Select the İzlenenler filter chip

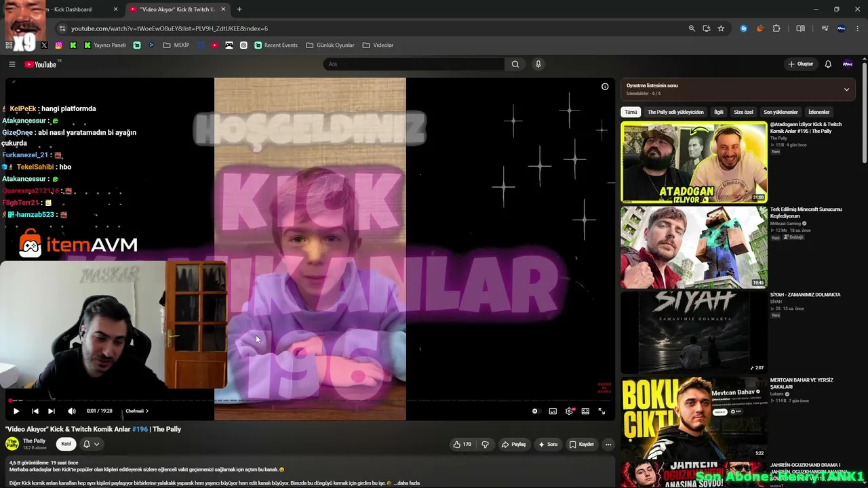(819, 112)
